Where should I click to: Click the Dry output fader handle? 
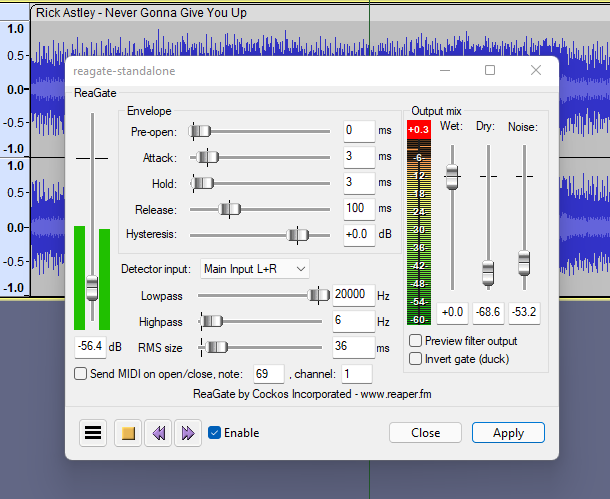tap(488, 273)
